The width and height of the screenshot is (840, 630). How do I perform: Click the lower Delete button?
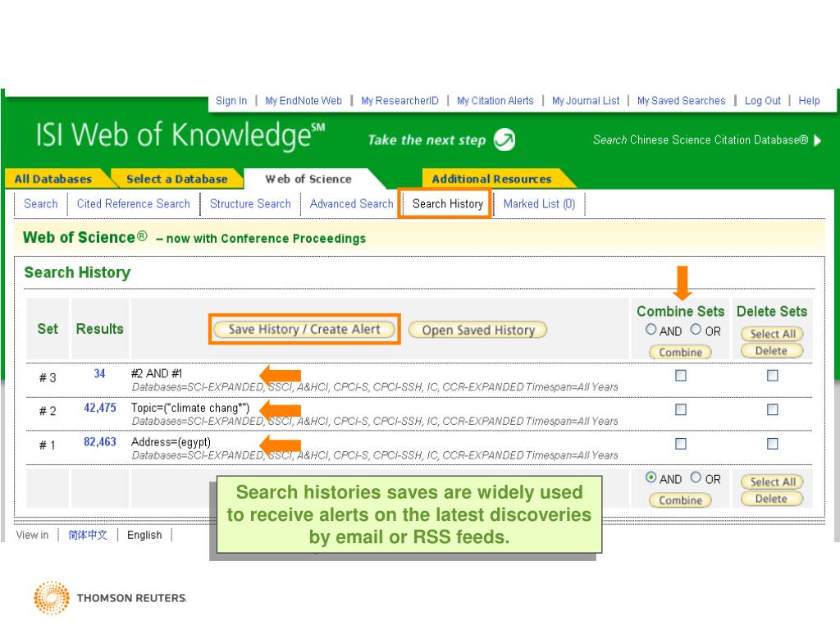point(772,499)
